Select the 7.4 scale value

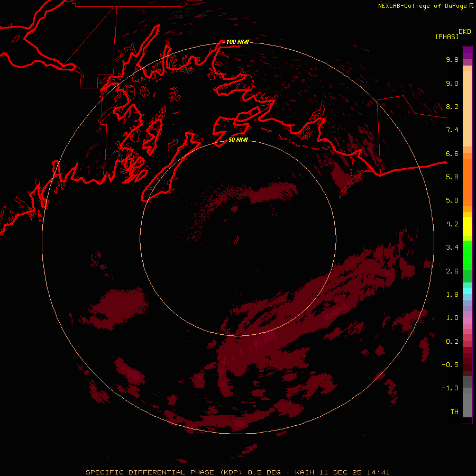pos(452,130)
